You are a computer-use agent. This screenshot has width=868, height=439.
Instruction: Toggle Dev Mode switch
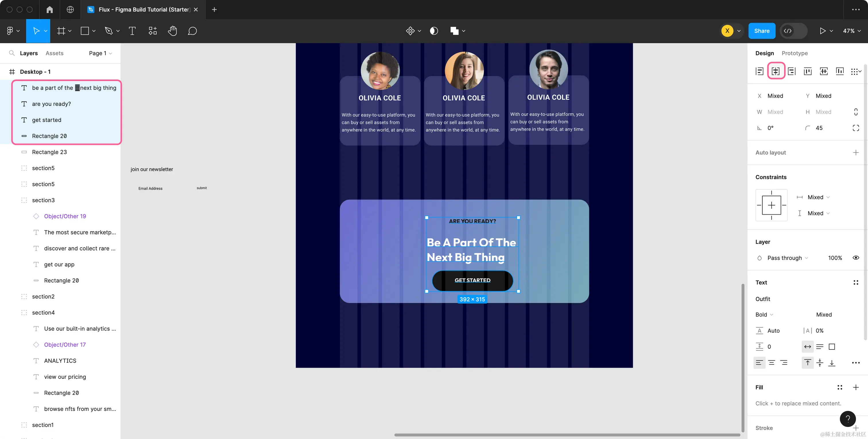click(x=794, y=31)
